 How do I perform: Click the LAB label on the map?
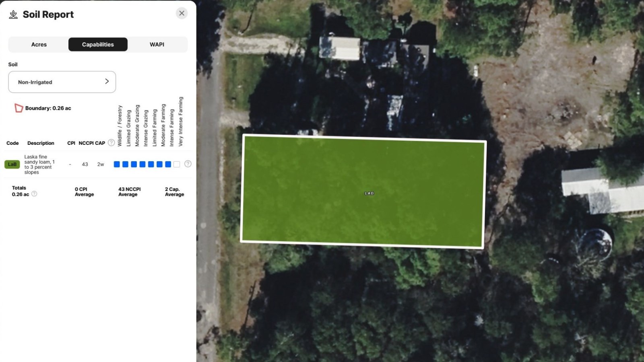pyautogui.click(x=369, y=193)
